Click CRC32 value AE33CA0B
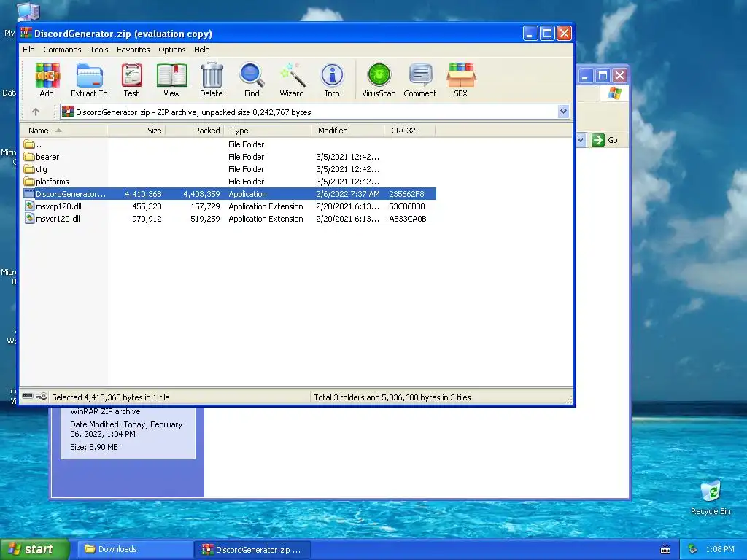The height and width of the screenshot is (560, 747). pos(407,219)
